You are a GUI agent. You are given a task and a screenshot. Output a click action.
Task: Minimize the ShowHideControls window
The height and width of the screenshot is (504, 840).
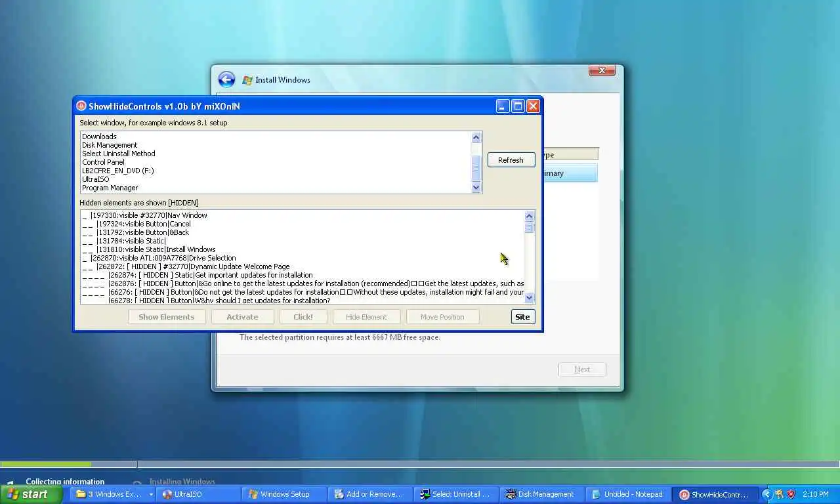(503, 106)
